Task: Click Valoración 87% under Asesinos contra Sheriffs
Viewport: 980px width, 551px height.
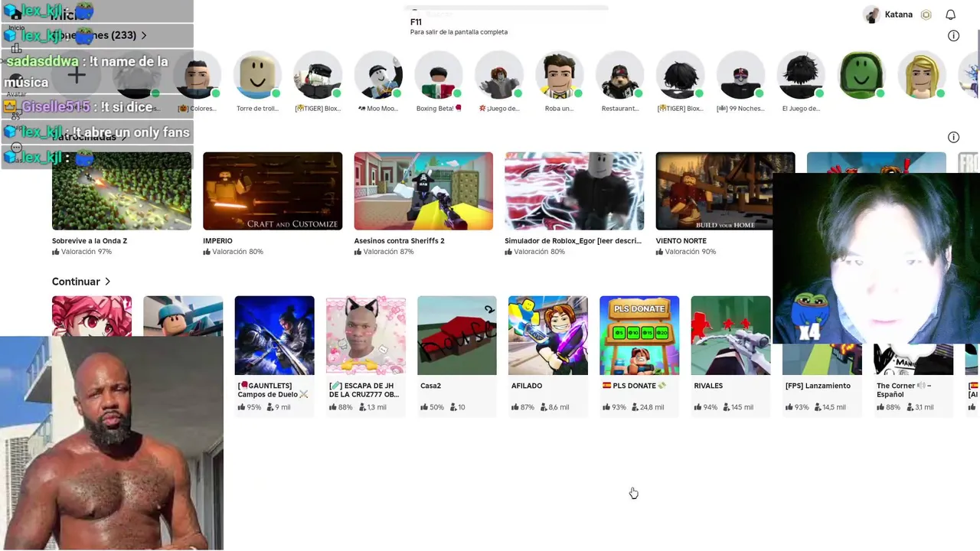Action: 388,252
